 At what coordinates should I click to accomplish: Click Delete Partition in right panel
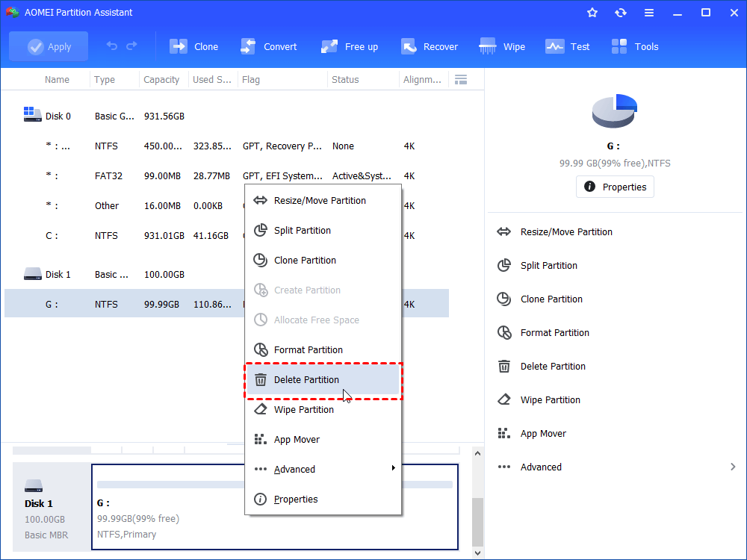tap(553, 366)
